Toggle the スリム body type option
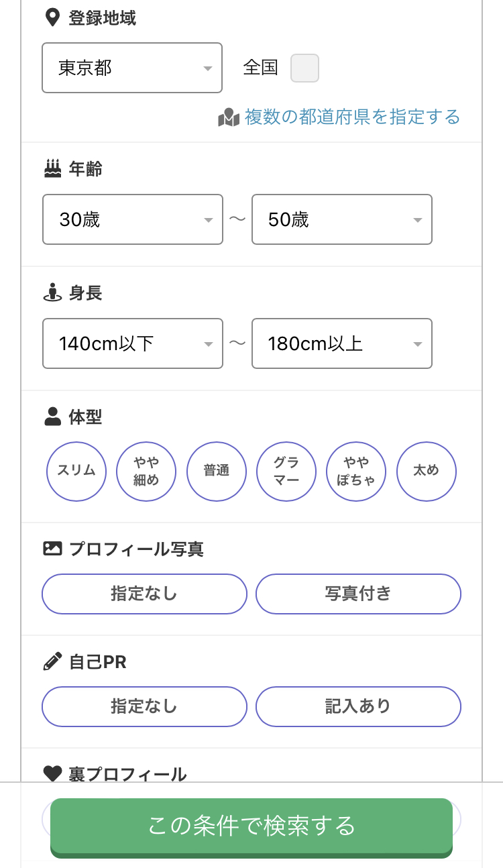The image size is (503, 868). coord(76,471)
